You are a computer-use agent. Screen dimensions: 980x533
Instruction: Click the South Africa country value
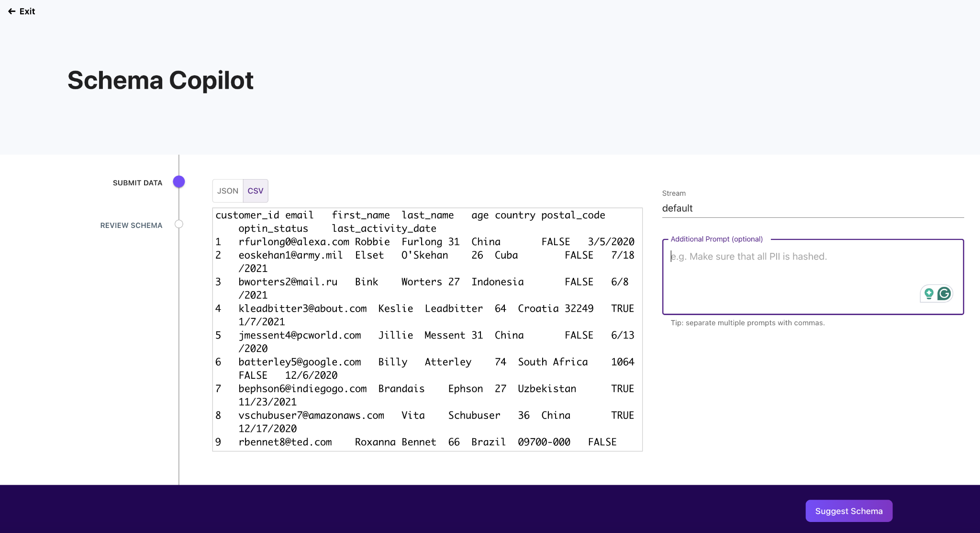coord(553,363)
